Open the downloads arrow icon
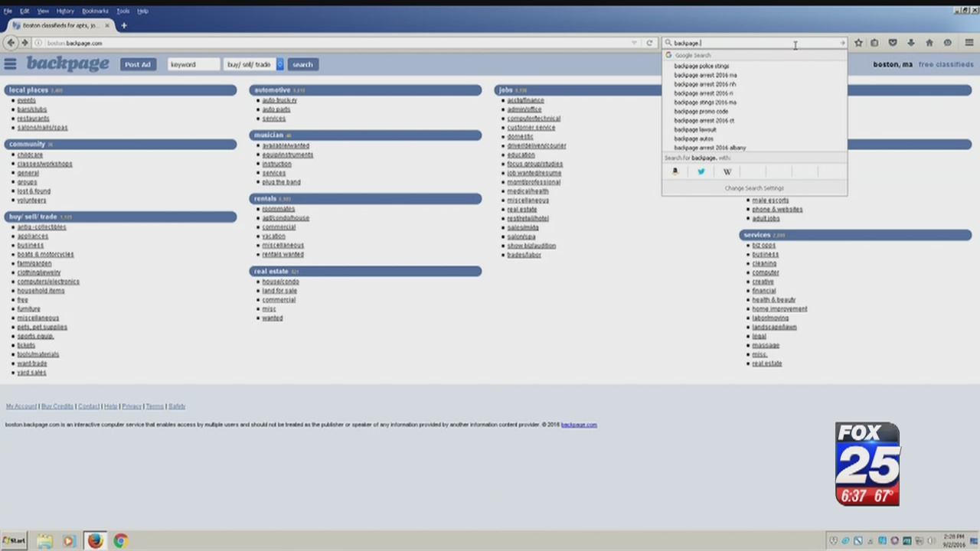 [910, 43]
